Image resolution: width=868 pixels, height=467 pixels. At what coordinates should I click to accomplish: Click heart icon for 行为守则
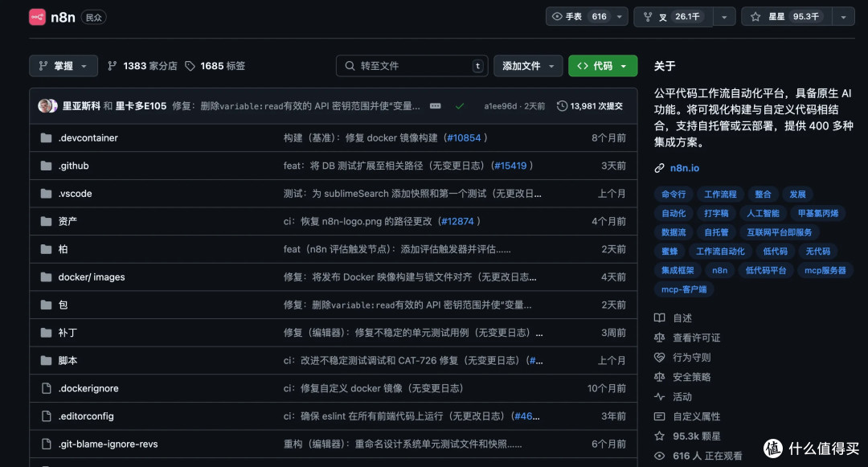click(x=659, y=358)
